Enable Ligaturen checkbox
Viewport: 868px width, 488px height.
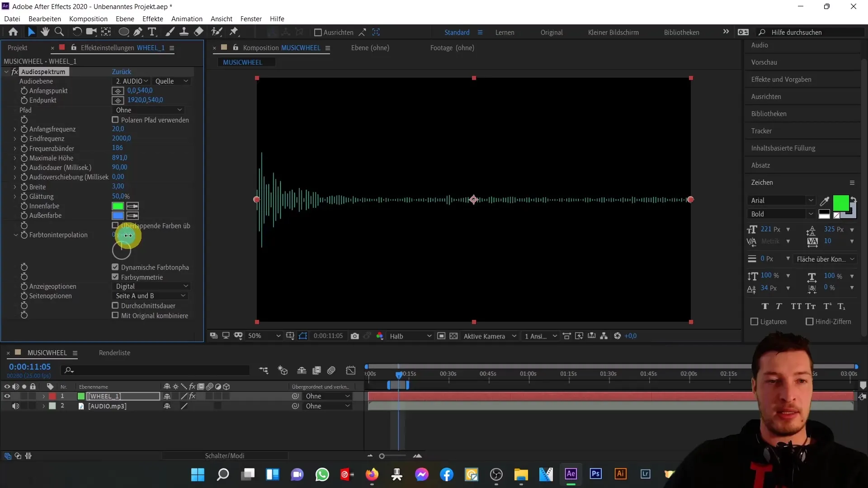(x=754, y=322)
